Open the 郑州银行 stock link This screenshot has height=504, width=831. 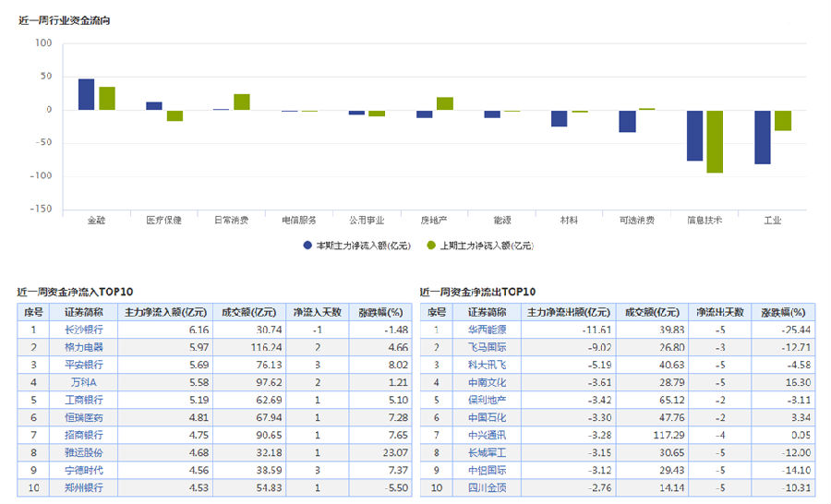click(84, 487)
